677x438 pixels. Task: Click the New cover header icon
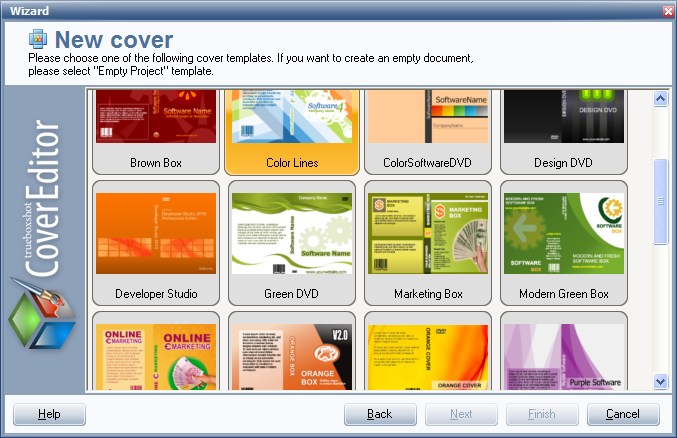tap(38, 39)
